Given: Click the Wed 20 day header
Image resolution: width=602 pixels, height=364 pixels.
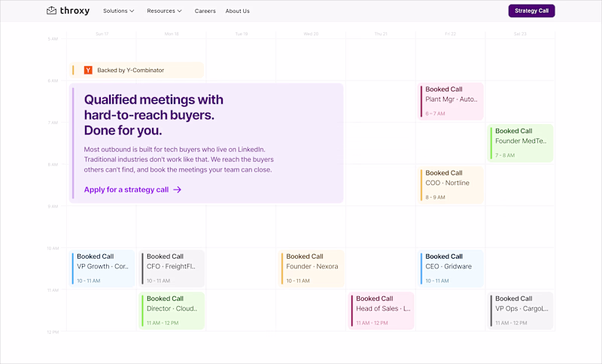Looking at the screenshot, I should pyautogui.click(x=311, y=34).
